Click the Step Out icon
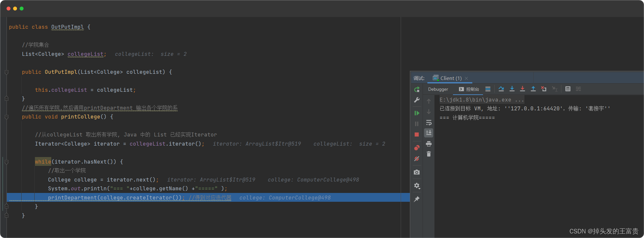 (533, 89)
